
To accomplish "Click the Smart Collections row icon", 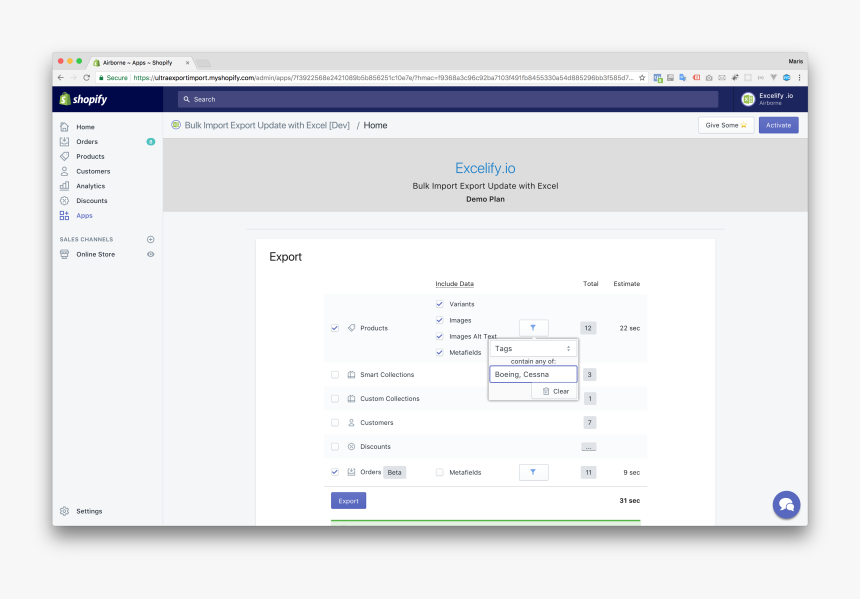I will pyautogui.click(x=352, y=375).
